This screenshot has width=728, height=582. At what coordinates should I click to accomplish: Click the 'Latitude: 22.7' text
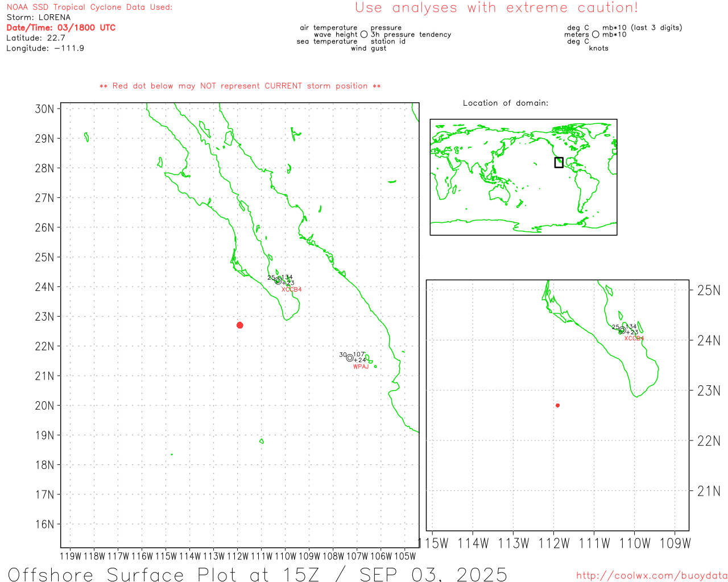coord(36,38)
